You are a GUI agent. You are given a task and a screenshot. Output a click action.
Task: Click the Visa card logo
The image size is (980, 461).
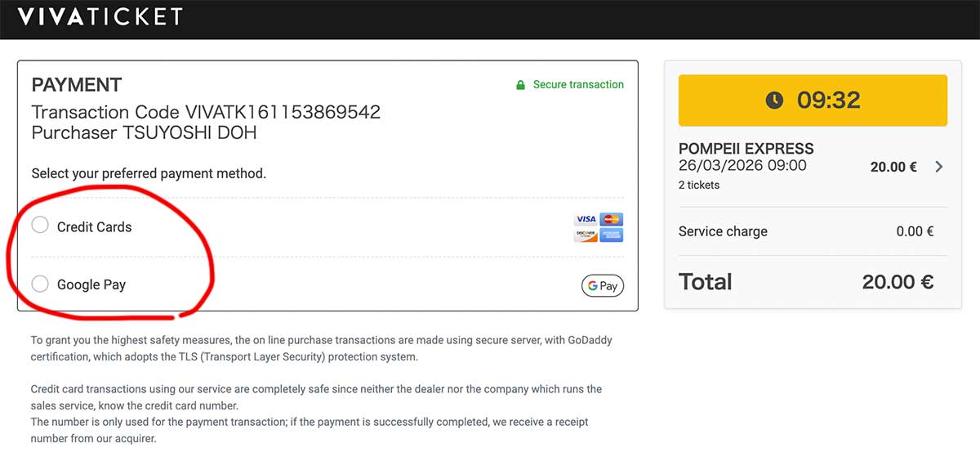(586, 219)
